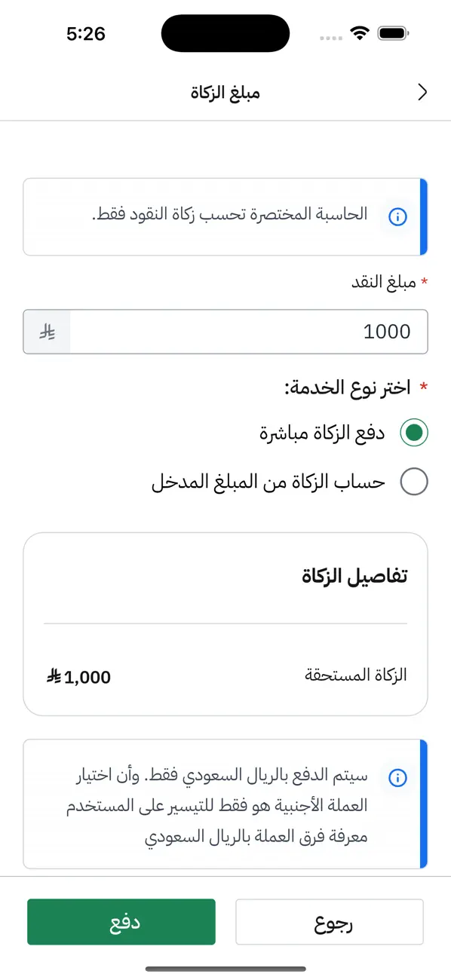
Task: Click the 'الزكاة المستحقة' due zakat label
Action: [354, 675]
